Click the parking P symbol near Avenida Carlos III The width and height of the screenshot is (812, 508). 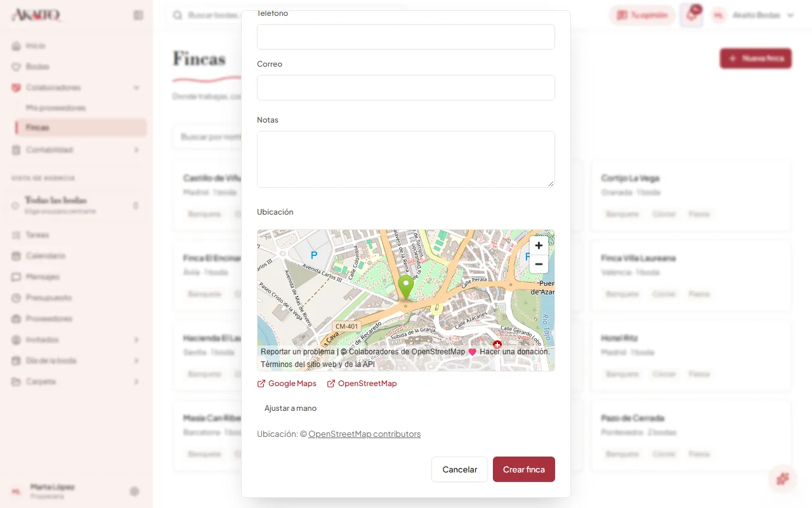(x=313, y=255)
